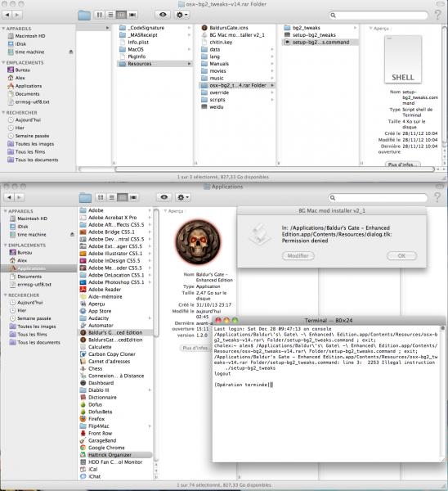Switch Applications window to list view
448x491 pixels.
pyautogui.click(x=111, y=197)
